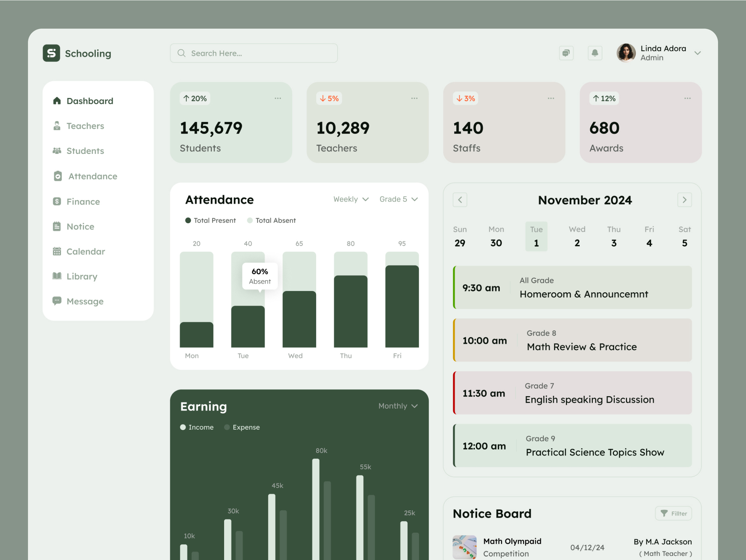Click the Students group icon
Screen dimensions: 746x560
coord(57,151)
